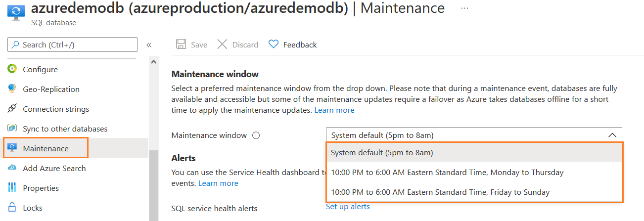Viewport: 644px width, 221px height.
Task: Choose System default (5pm to 8am) option
Action: (382, 153)
